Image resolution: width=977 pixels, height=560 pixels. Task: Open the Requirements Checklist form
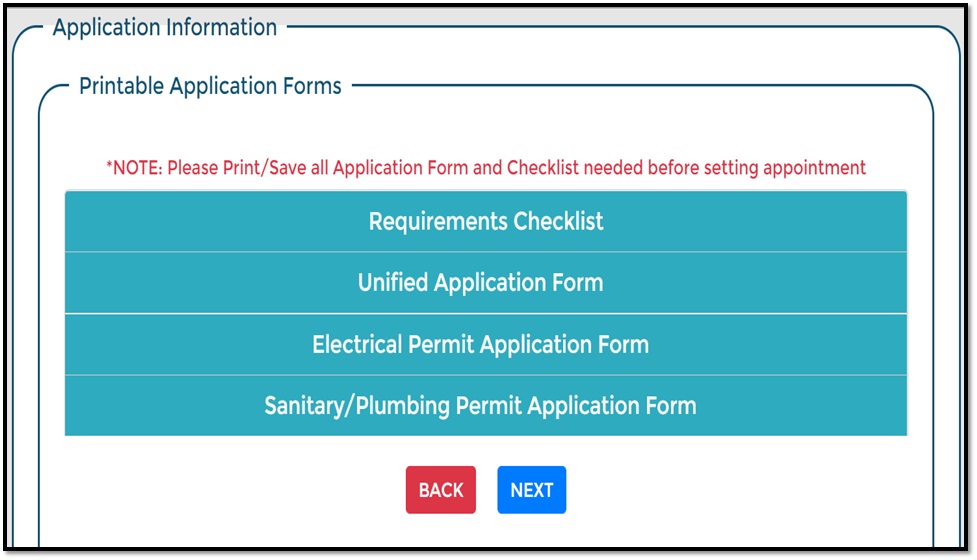pos(486,221)
